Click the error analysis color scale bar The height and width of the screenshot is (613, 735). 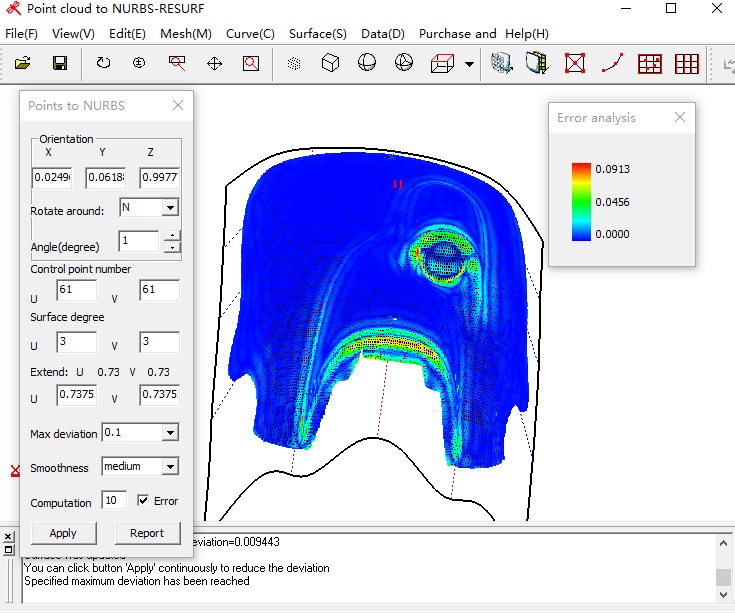(581, 201)
